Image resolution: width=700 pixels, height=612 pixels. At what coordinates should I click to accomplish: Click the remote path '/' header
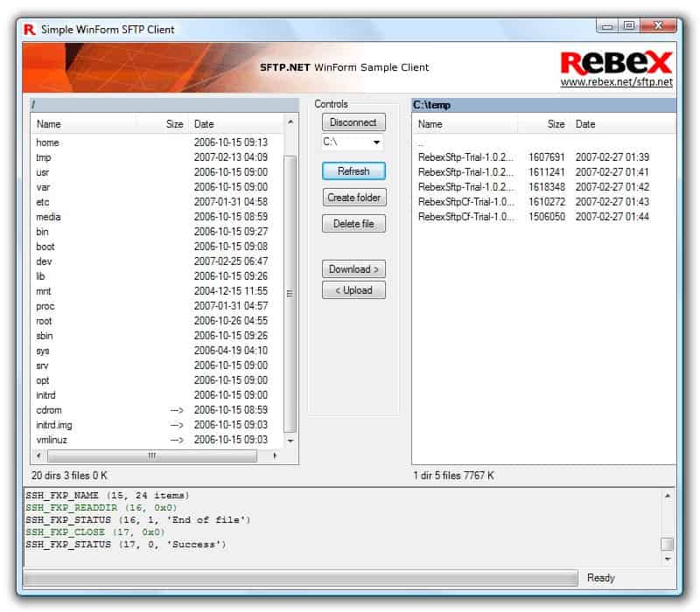[164, 105]
